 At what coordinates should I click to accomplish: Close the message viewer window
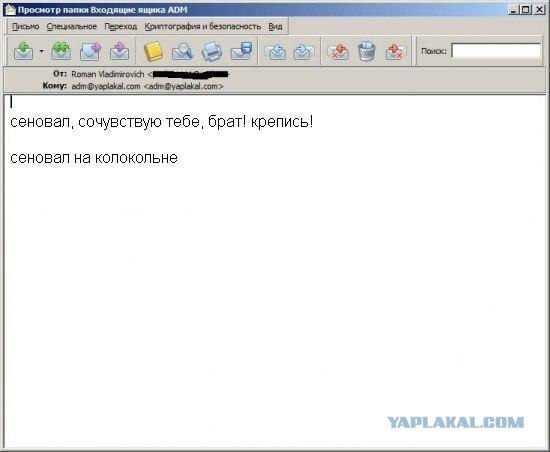point(539,10)
